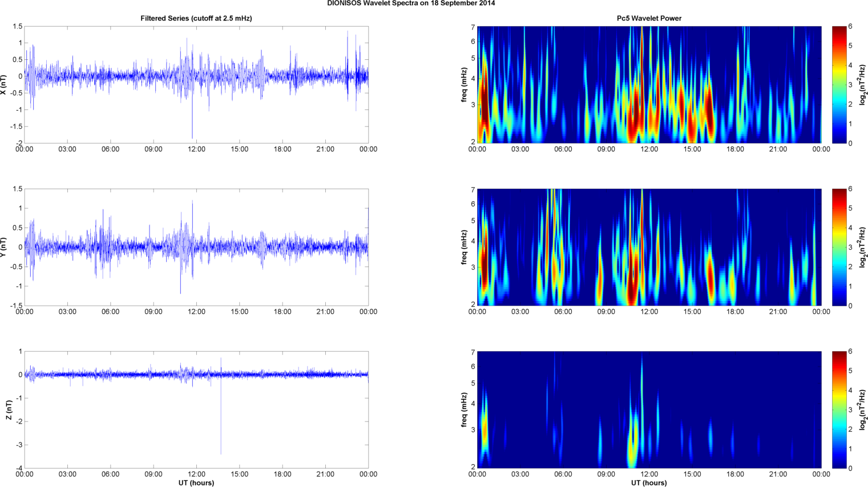
Task: Click the Y component wavelet power spectrogram
Action: 649,247
